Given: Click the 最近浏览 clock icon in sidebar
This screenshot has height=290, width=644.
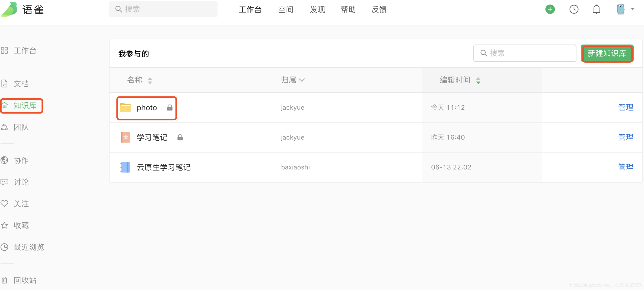Looking at the screenshot, I should tap(4, 247).
